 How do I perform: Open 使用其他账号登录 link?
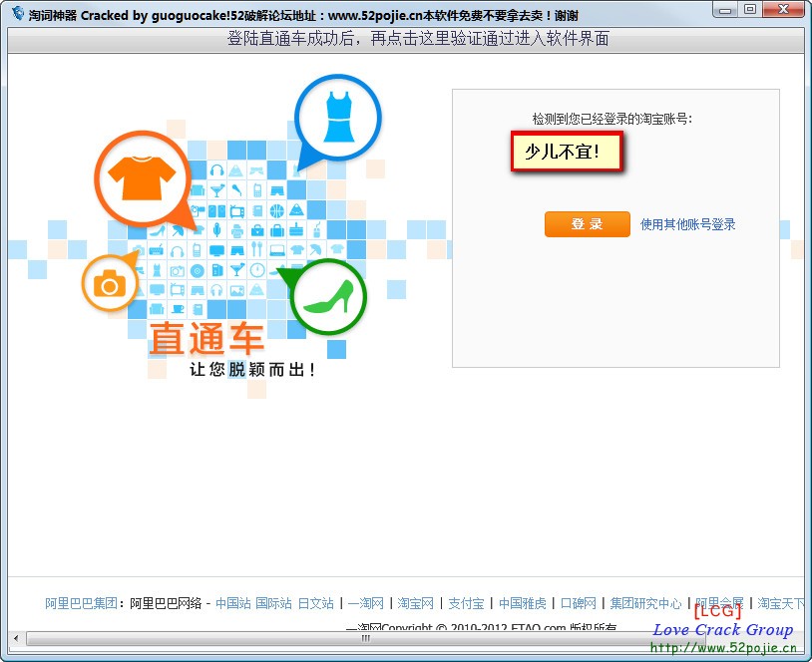point(687,224)
